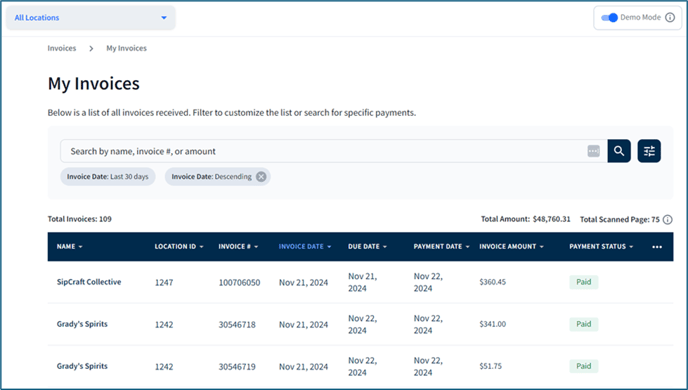The height and width of the screenshot is (390, 688).
Task: Go to Invoices breadcrumb link
Action: tap(62, 48)
